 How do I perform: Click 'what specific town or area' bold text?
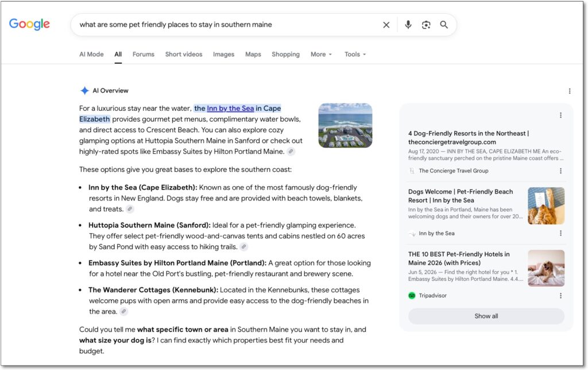[183, 329]
